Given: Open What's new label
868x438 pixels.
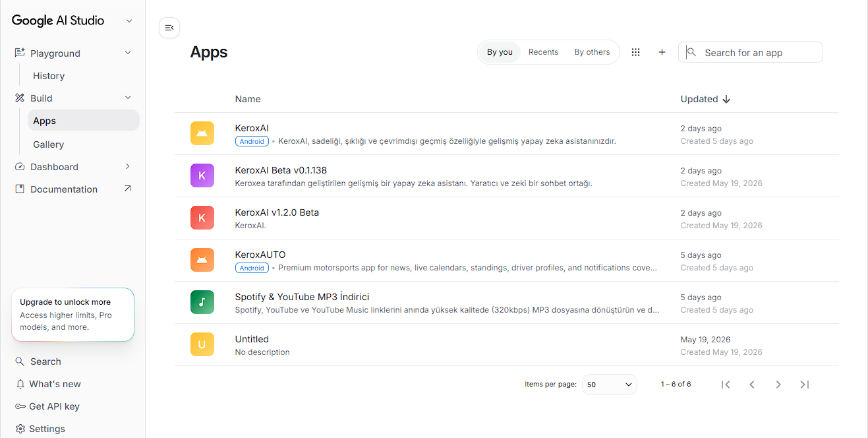Looking at the screenshot, I should (55, 384).
